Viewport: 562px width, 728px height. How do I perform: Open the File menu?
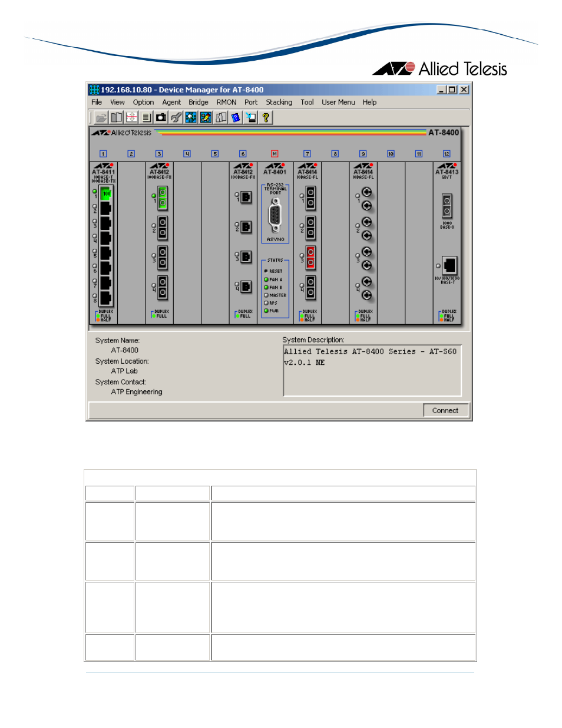97,102
